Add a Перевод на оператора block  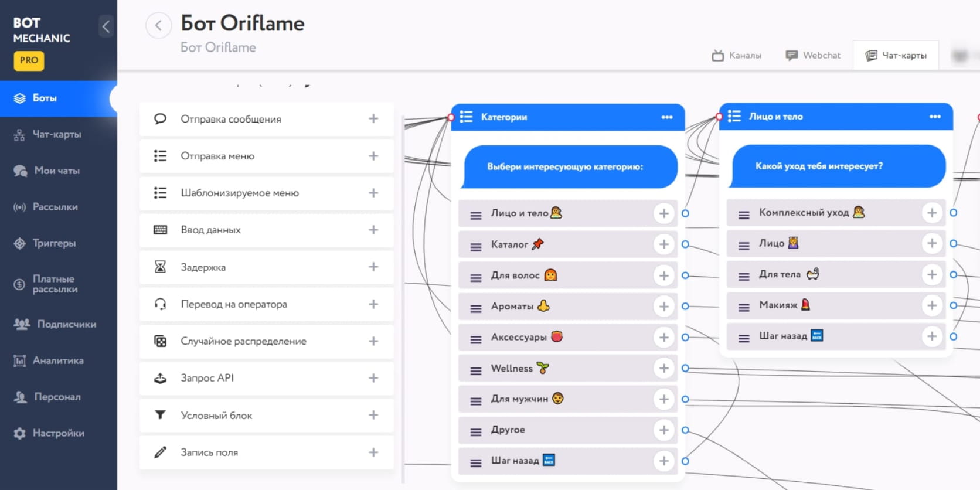click(373, 304)
